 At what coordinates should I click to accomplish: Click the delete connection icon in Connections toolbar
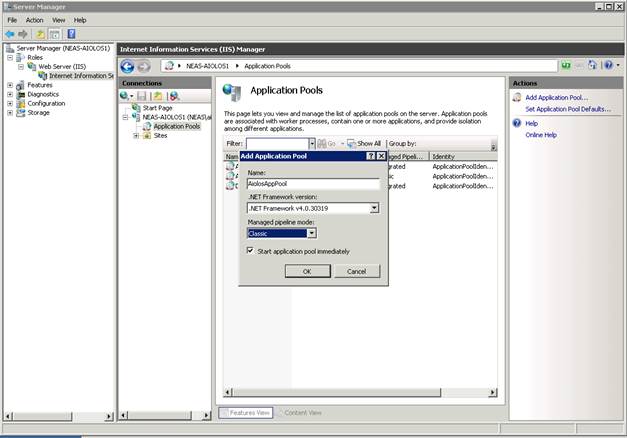(x=174, y=96)
